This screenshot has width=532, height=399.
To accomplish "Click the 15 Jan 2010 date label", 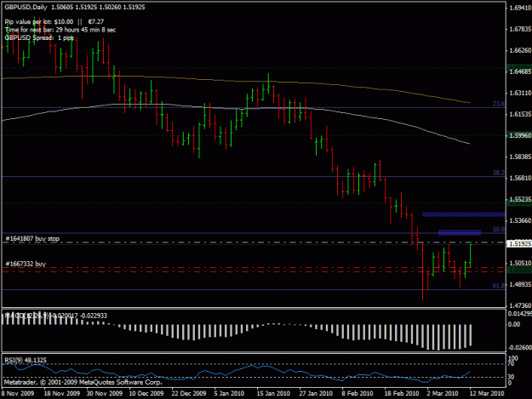I will coord(273,393).
